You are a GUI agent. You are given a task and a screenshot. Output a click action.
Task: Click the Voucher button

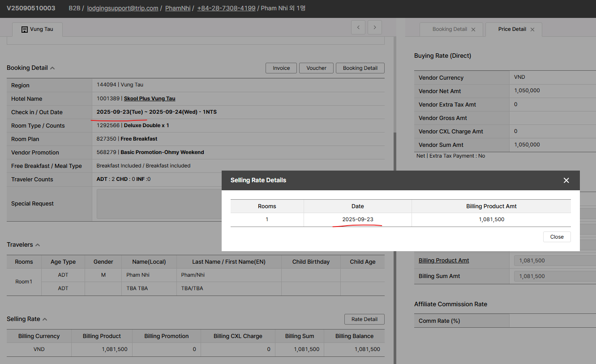click(x=316, y=68)
